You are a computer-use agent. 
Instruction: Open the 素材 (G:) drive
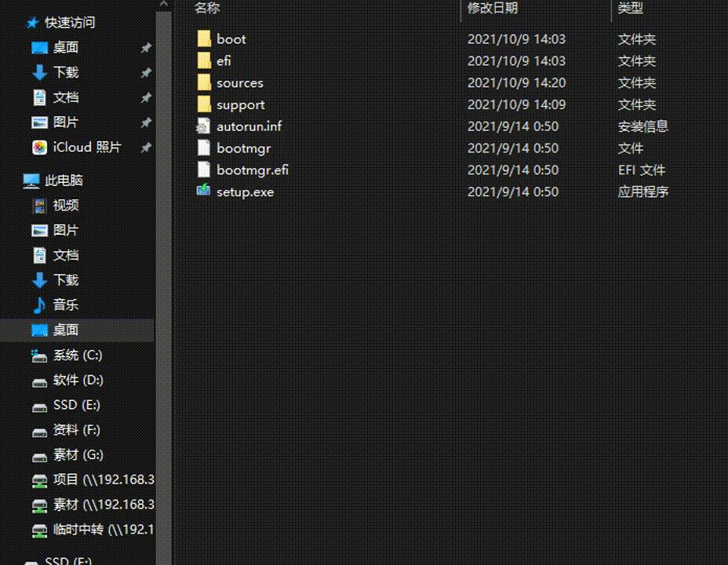(x=67, y=454)
